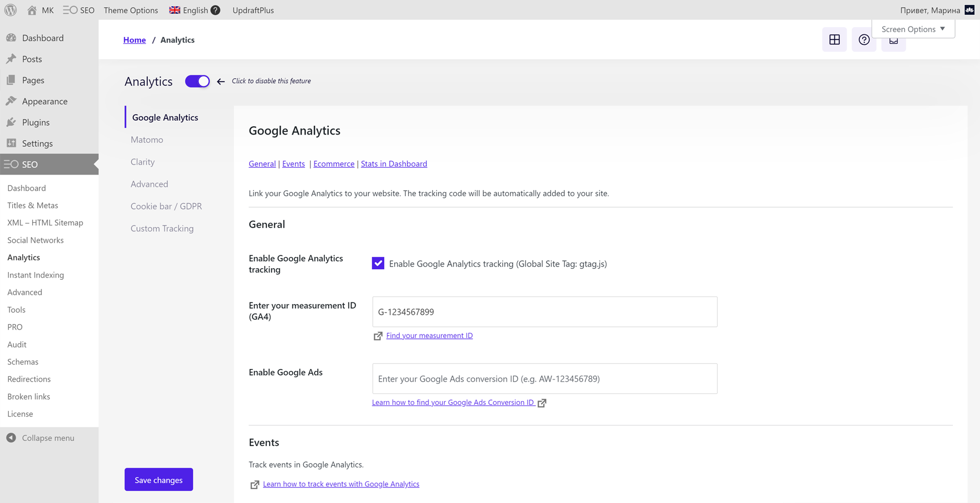Open Instant Indexing submenu item
Image resolution: width=980 pixels, height=503 pixels.
coord(35,275)
